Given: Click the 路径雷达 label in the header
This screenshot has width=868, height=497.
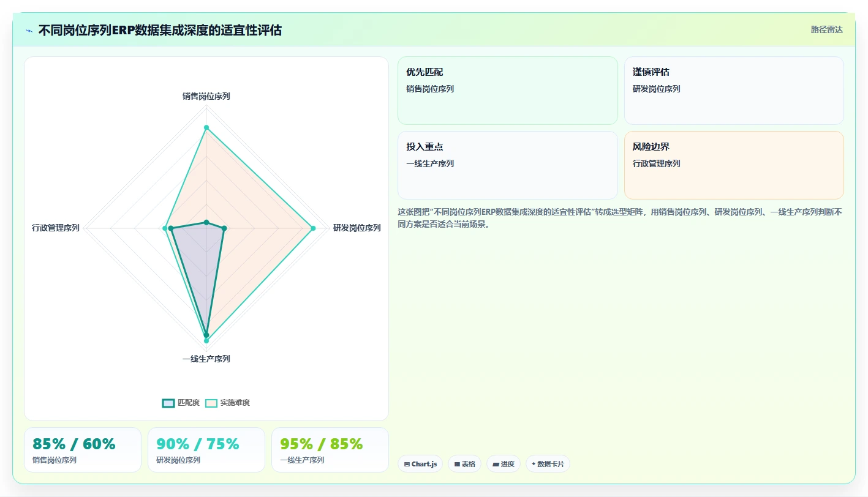Looking at the screenshot, I should tap(826, 29).
